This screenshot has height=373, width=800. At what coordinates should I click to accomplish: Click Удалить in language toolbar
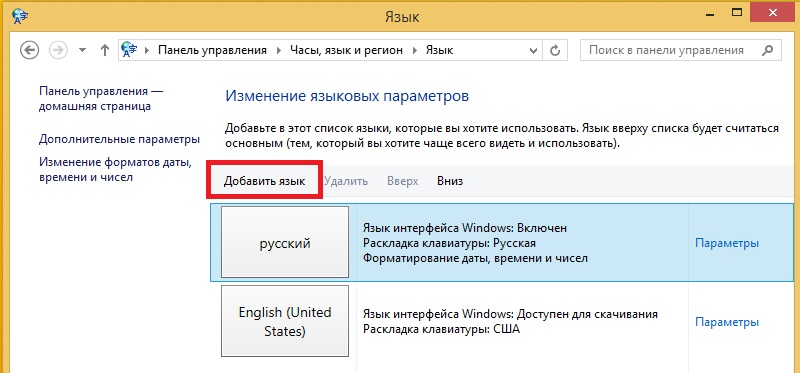(346, 181)
